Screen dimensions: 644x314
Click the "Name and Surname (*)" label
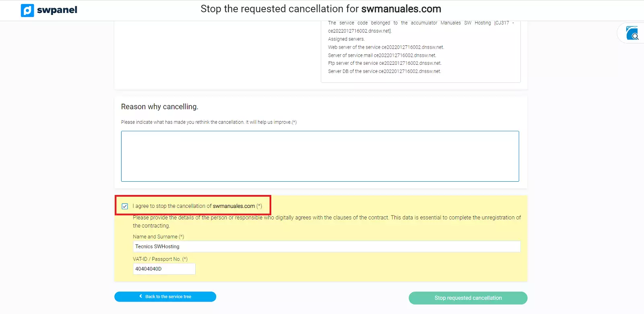point(158,237)
